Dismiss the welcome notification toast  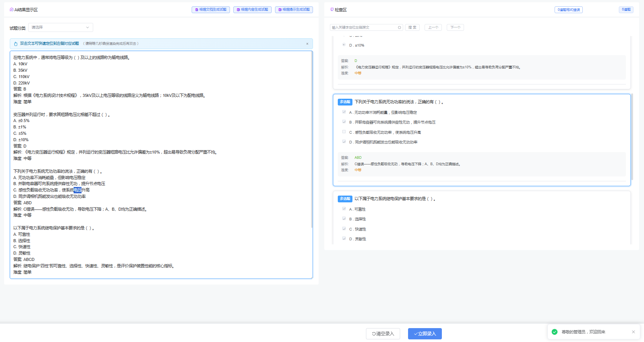tap(633, 332)
